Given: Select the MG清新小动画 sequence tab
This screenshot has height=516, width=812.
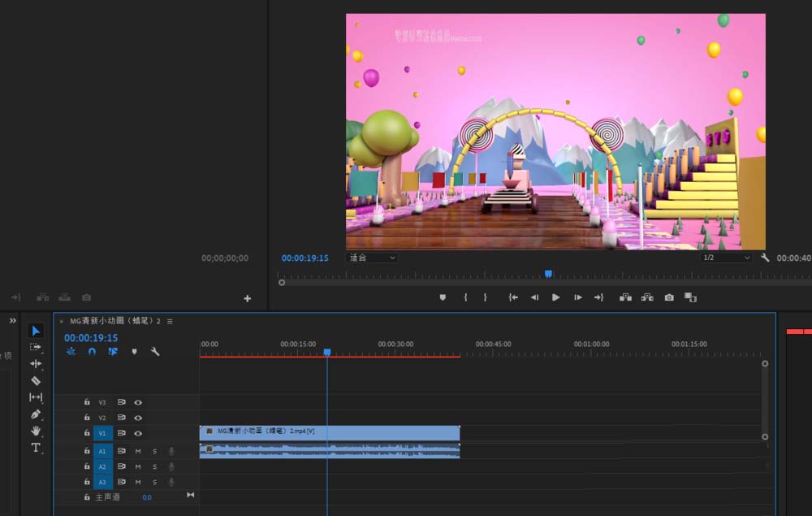Looking at the screenshot, I should tap(115, 321).
